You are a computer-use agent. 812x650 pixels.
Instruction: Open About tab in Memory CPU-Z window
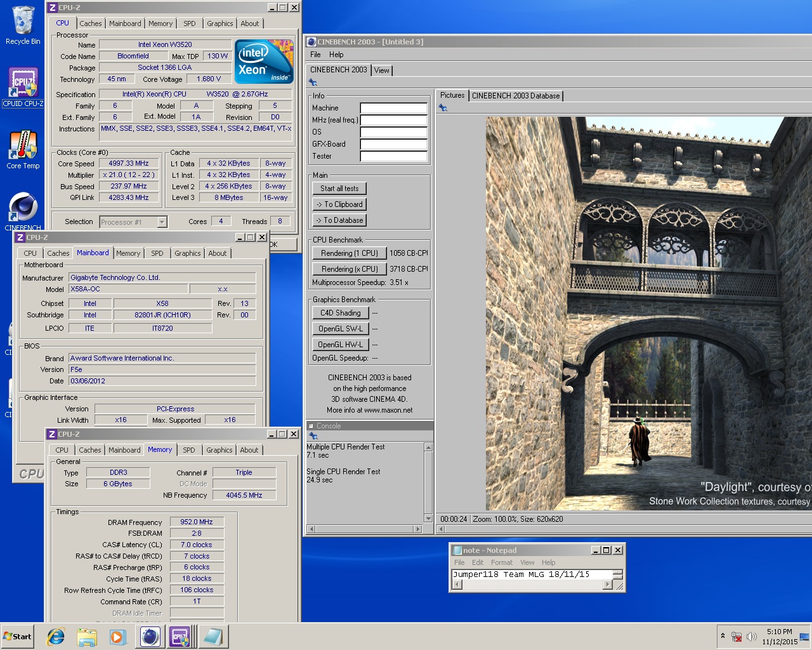click(249, 450)
